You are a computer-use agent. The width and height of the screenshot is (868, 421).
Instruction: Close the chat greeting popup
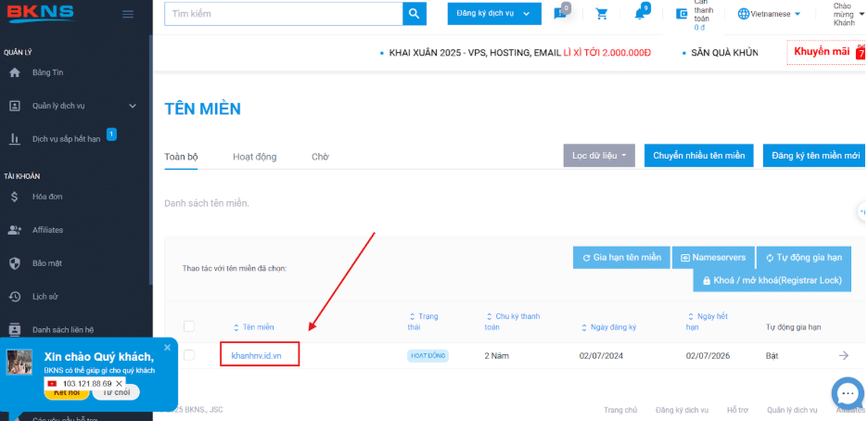click(x=167, y=348)
